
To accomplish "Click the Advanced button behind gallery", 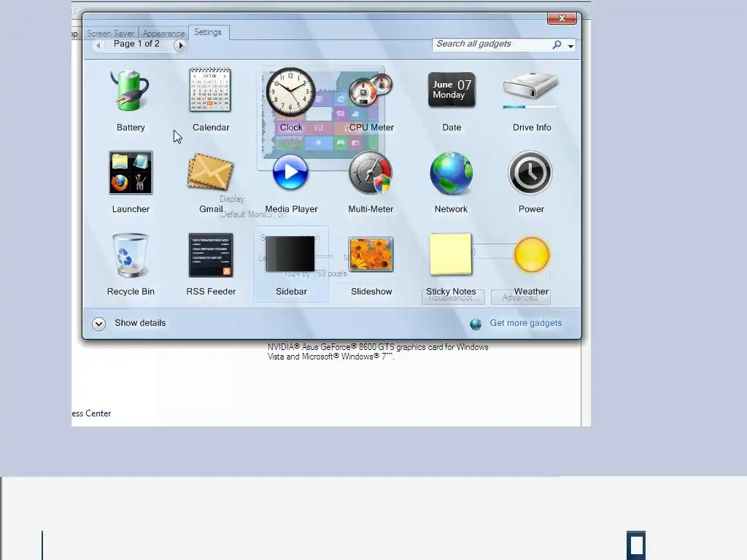I will click(521, 297).
